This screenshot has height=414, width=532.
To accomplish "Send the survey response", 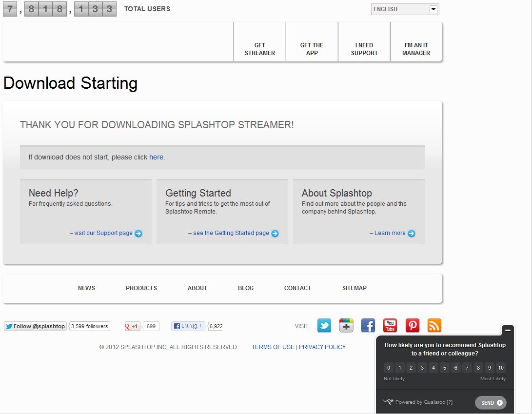I will click(491, 402).
